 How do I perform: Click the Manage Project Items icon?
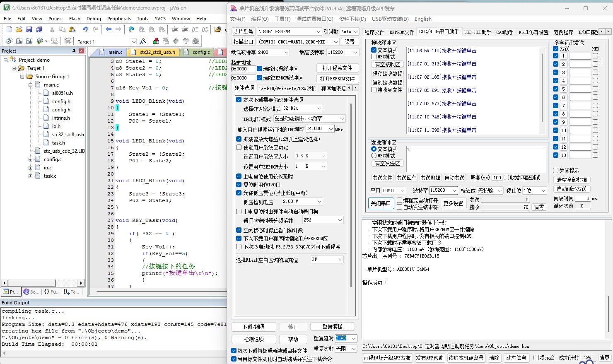pyautogui.click(x=156, y=41)
